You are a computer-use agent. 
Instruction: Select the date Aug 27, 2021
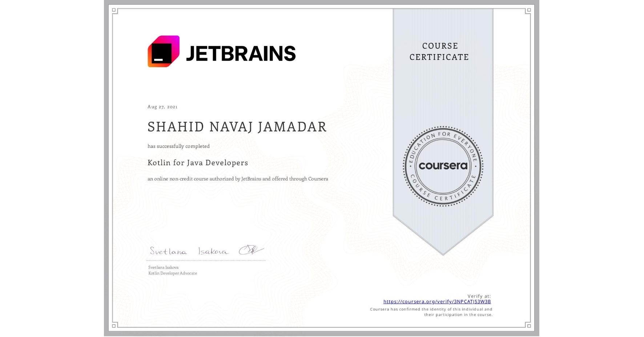tap(162, 106)
